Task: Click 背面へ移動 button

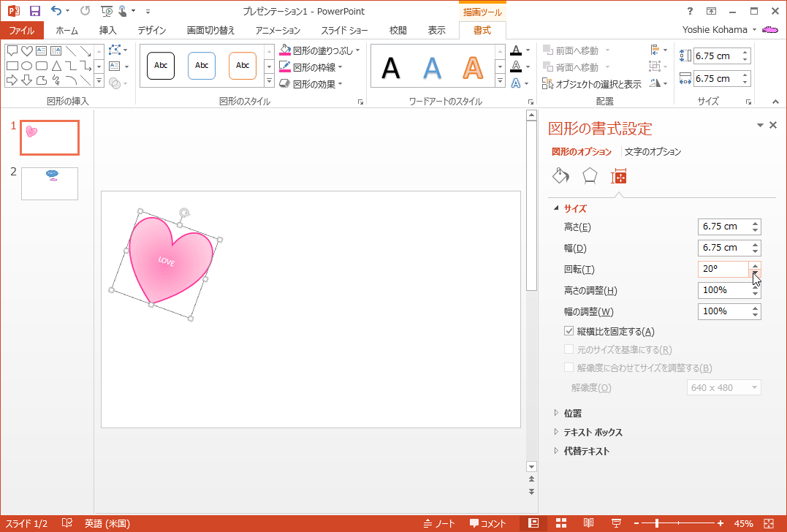Action: (571, 66)
